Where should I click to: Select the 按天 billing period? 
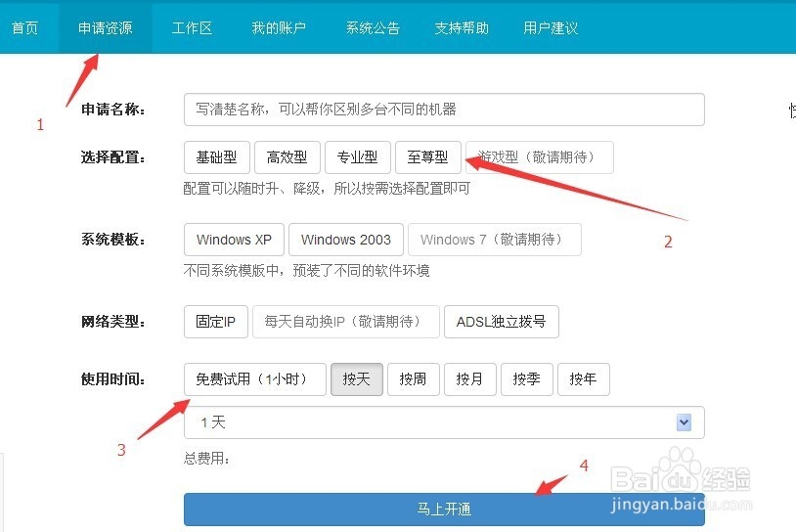[x=357, y=379]
